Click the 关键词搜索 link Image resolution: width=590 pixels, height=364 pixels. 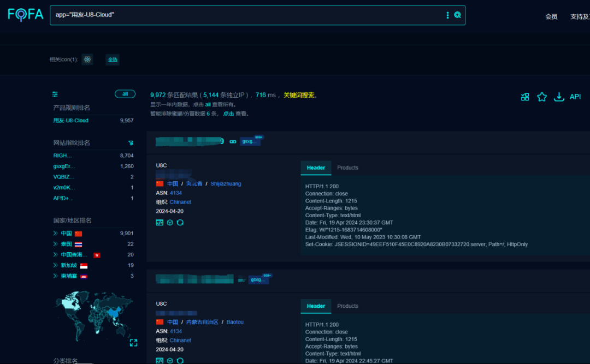click(x=299, y=95)
